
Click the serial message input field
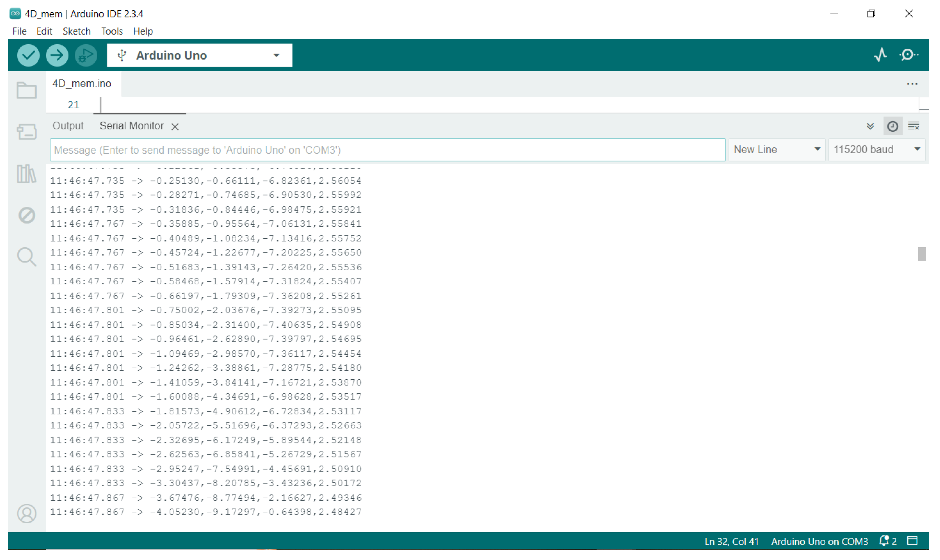click(388, 150)
